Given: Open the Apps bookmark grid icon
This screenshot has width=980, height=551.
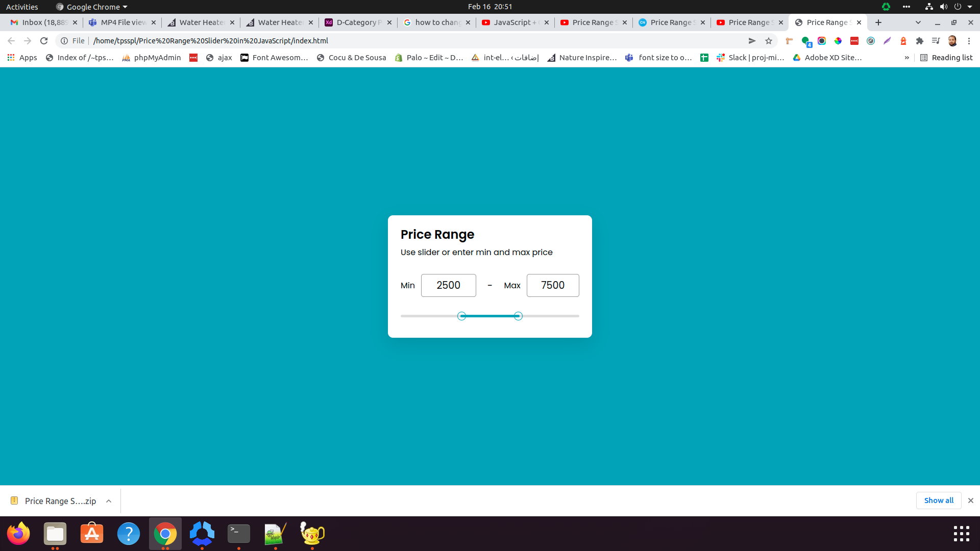Looking at the screenshot, I should pyautogui.click(x=11, y=58).
